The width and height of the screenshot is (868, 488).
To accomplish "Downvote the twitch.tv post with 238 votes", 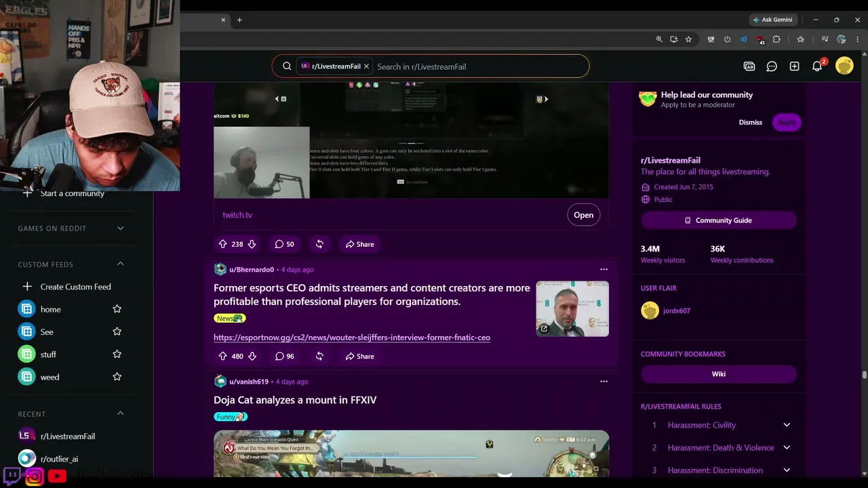I will pos(252,244).
